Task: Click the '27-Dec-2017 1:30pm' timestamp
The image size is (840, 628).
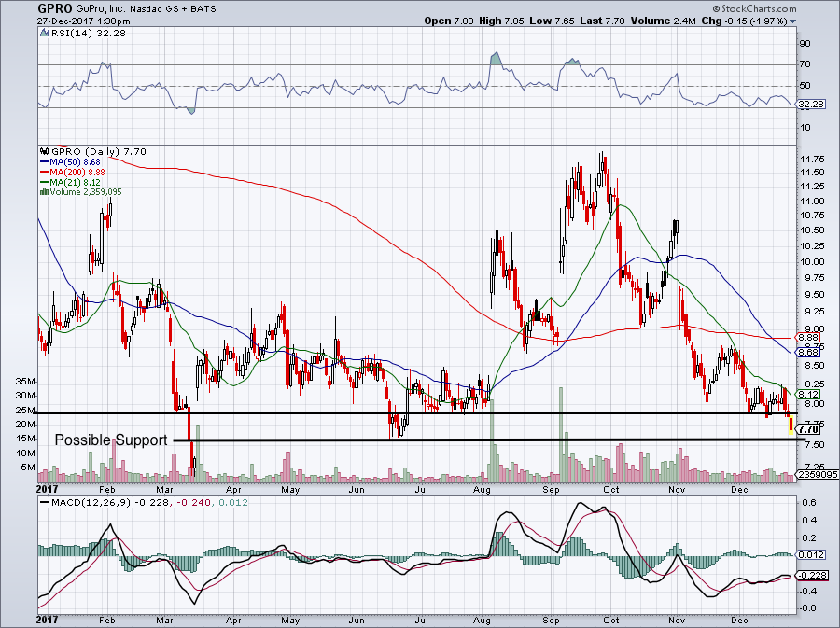Action: [84, 21]
